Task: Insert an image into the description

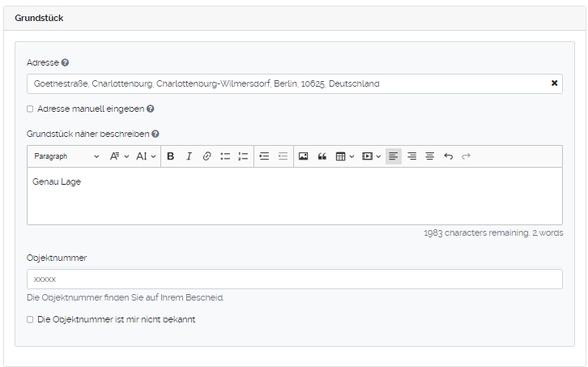Action: tap(303, 156)
